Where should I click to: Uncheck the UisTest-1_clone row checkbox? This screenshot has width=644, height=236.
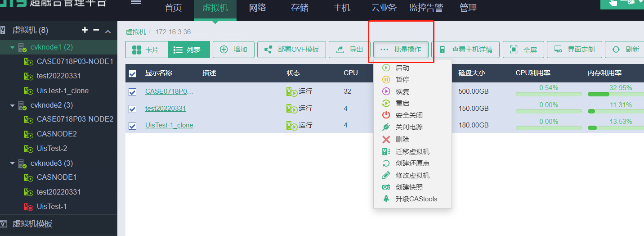pyautogui.click(x=133, y=126)
